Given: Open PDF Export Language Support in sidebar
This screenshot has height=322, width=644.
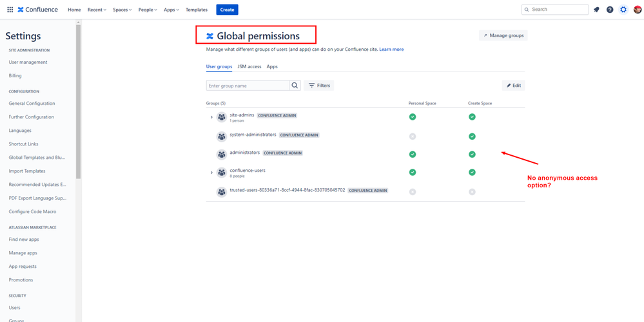Looking at the screenshot, I should (37, 198).
